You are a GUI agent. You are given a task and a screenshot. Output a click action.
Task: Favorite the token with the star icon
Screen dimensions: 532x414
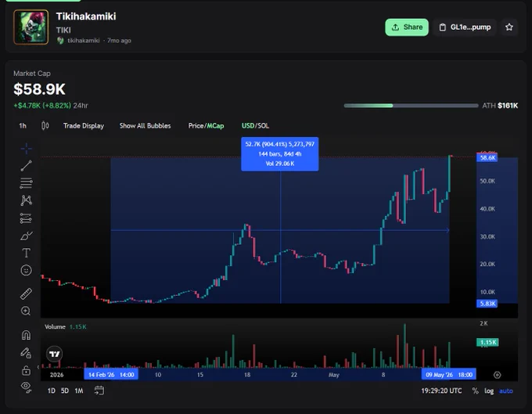point(509,27)
